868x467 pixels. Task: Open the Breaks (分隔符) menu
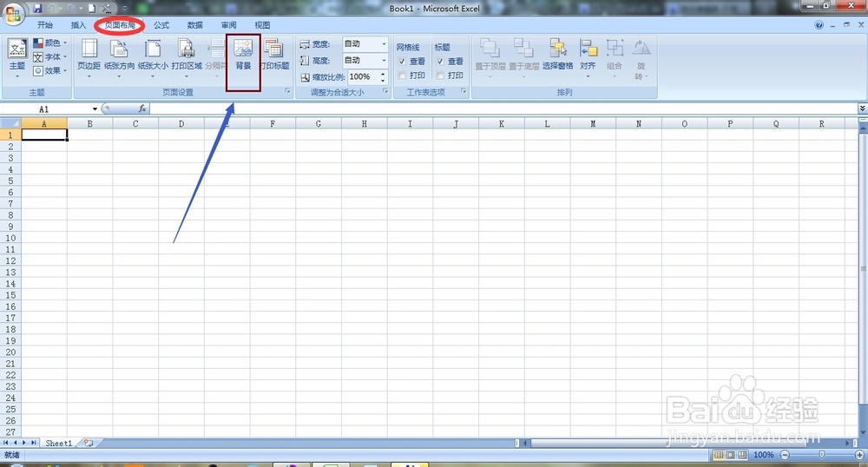point(215,58)
